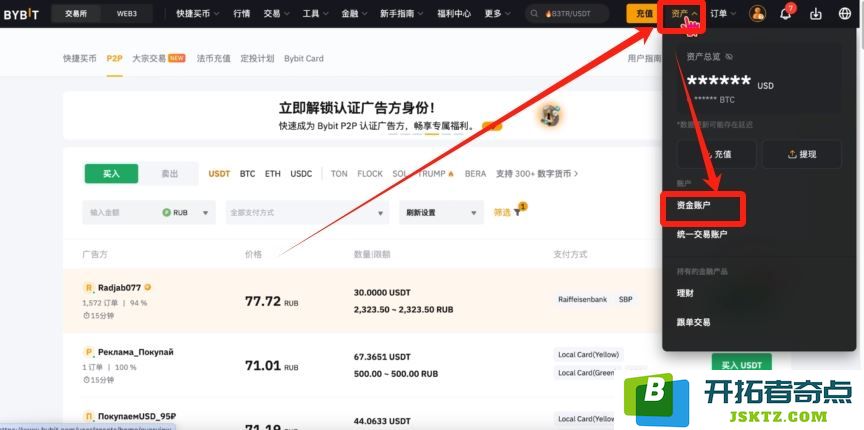
Task: Select the BTC coin
Action: click(x=247, y=174)
